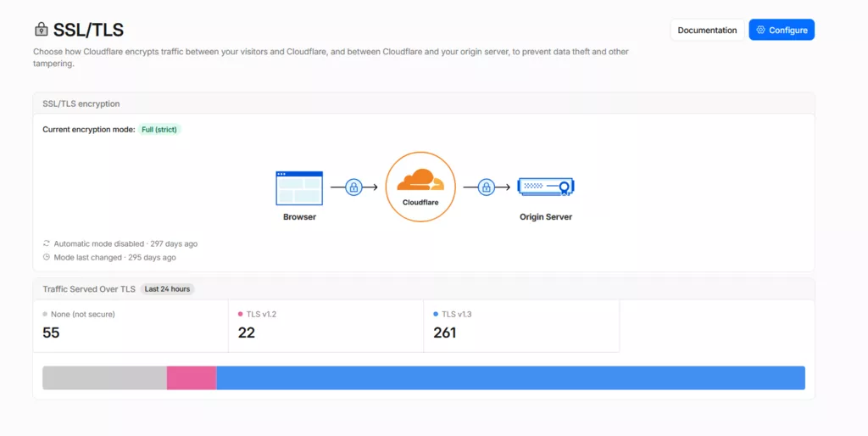
Task: Click the Automatic mode disabled text
Action: point(125,243)
